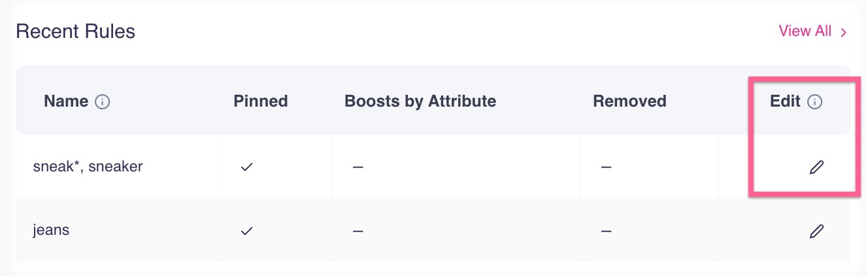Screen dimensions: 868x276
Task: Click the Pinned checkmark in the jeans row
Action: 246,231
